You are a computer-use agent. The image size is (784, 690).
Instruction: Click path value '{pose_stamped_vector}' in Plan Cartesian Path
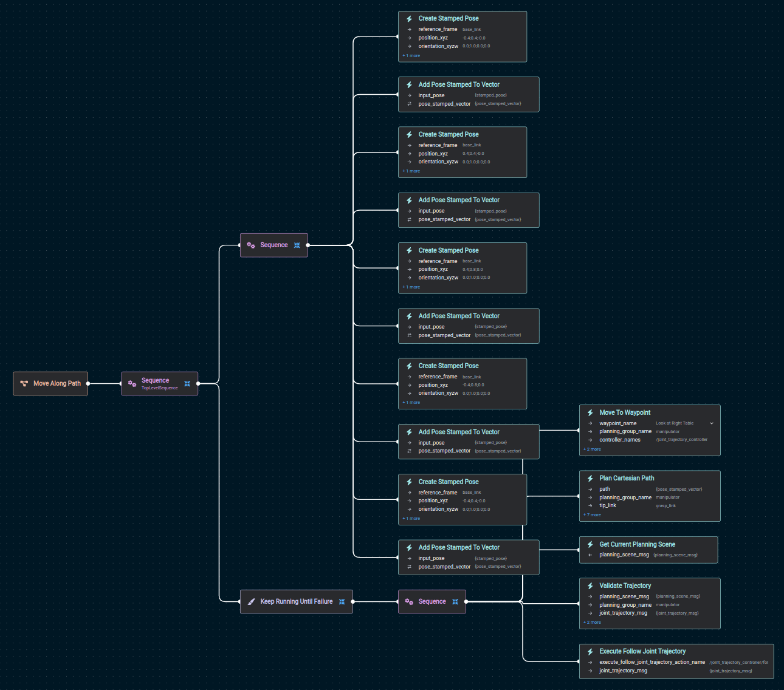[x=679, y=489]
